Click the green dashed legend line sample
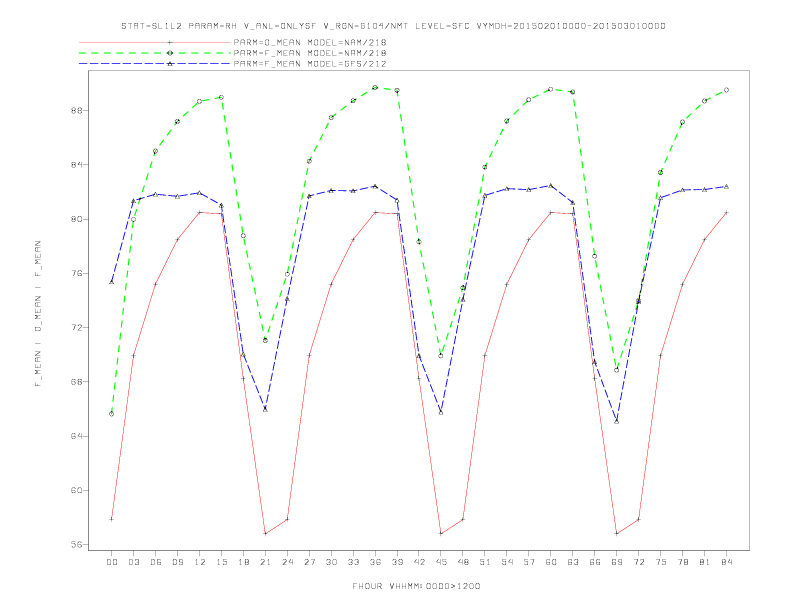792x612 pixels. click(x=155, y=53)
